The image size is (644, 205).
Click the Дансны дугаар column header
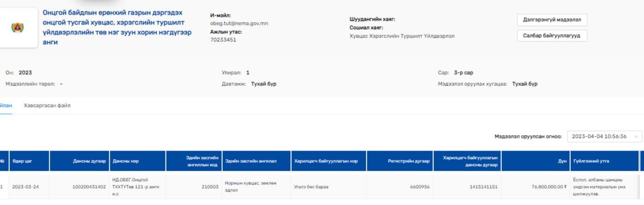coord(89,161)
